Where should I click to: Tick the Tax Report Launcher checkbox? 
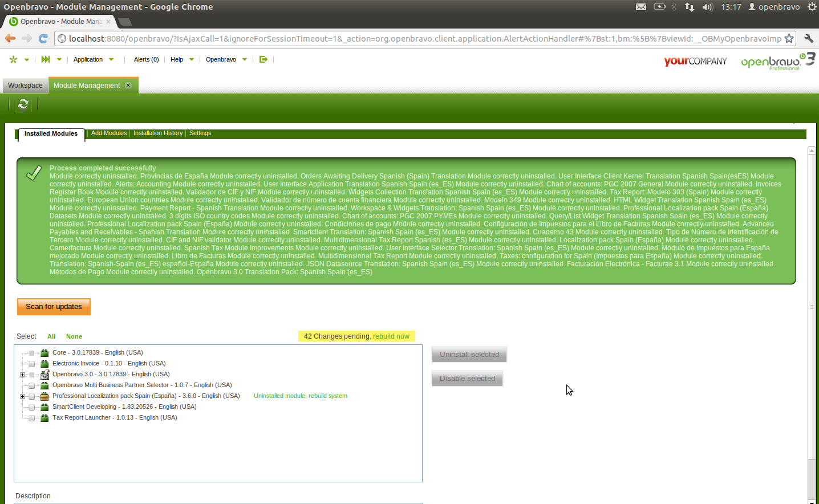point(32,418)
